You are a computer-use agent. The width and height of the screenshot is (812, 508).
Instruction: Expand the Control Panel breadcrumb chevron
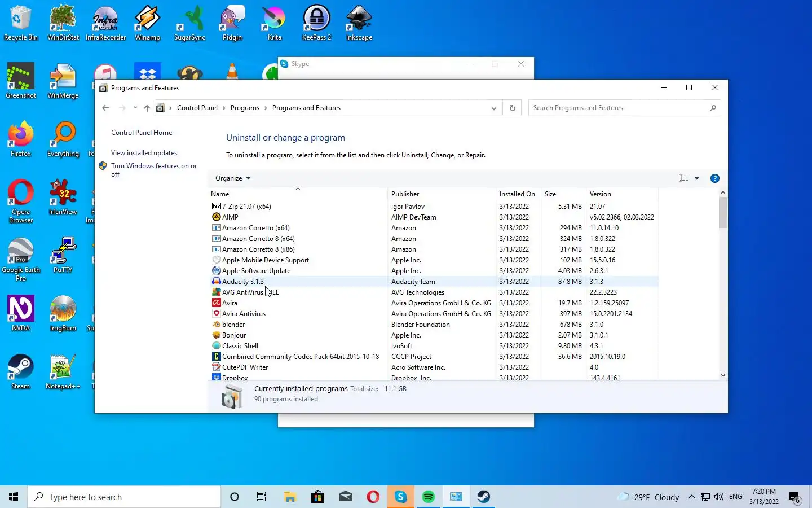224,108
